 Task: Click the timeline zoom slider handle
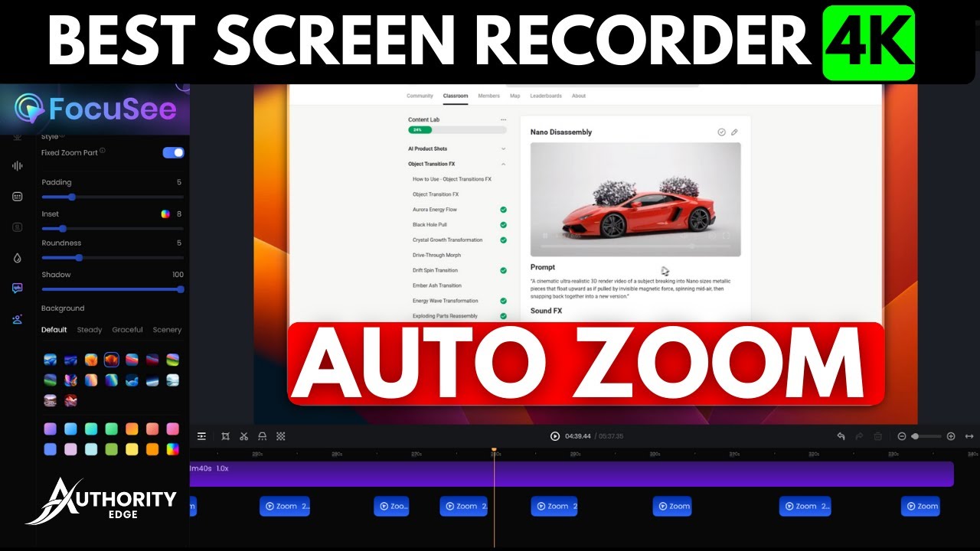[x=915, y=436]
